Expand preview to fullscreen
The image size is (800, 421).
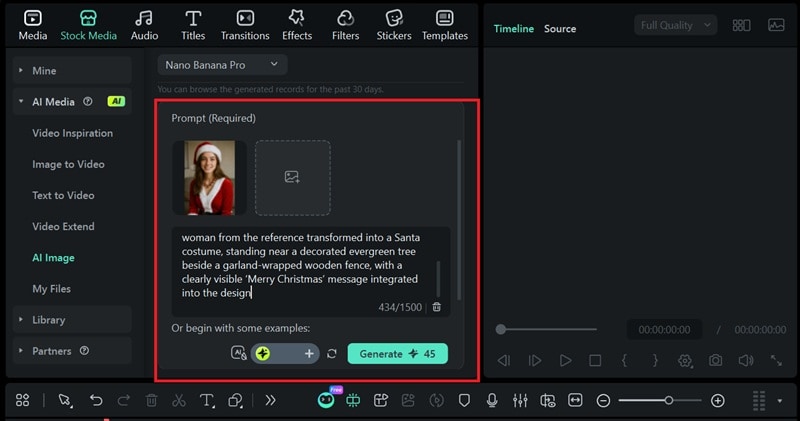[776, 360]
